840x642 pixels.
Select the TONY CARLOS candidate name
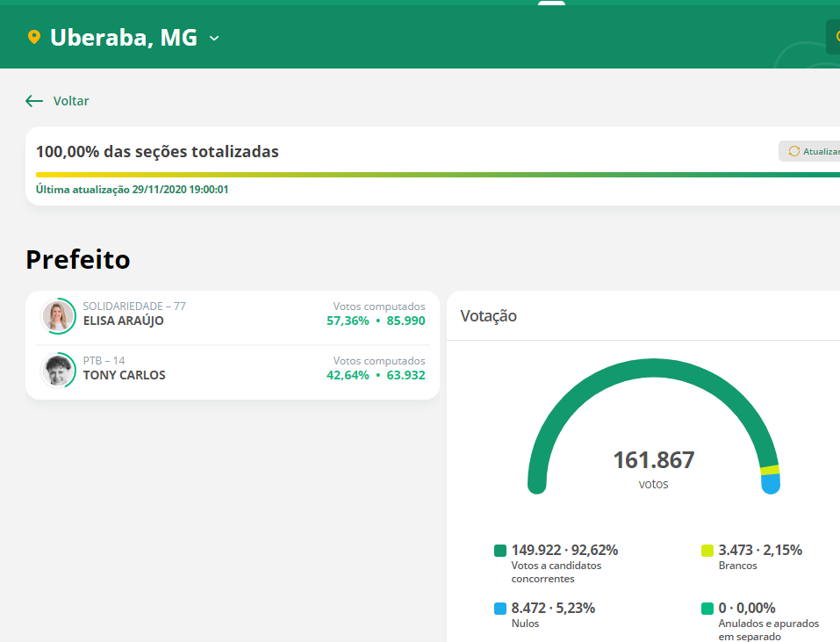[x=125, y=375]
